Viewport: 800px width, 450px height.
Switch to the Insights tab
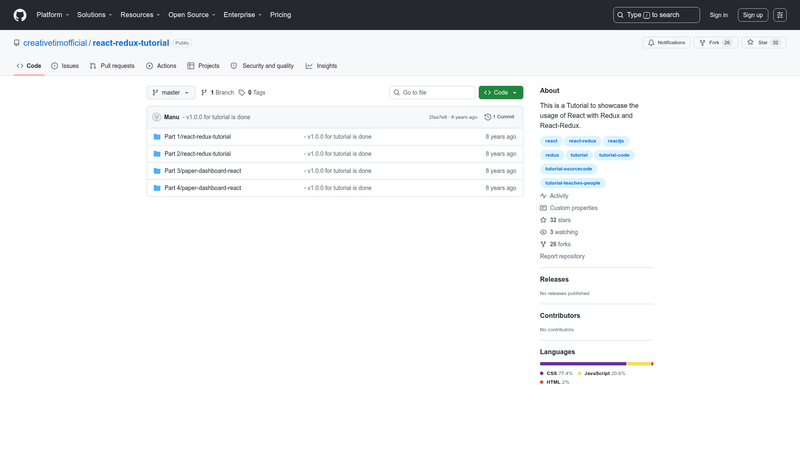pyautogui.click(x=321, y=66)
